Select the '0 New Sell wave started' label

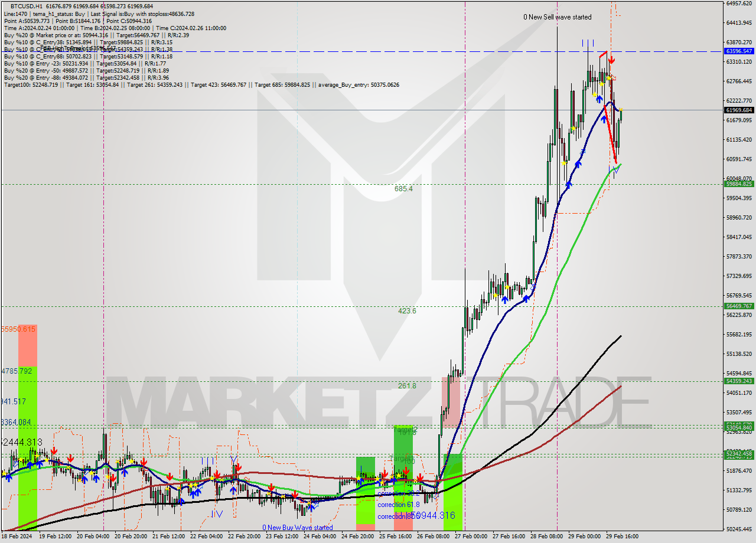557,17
